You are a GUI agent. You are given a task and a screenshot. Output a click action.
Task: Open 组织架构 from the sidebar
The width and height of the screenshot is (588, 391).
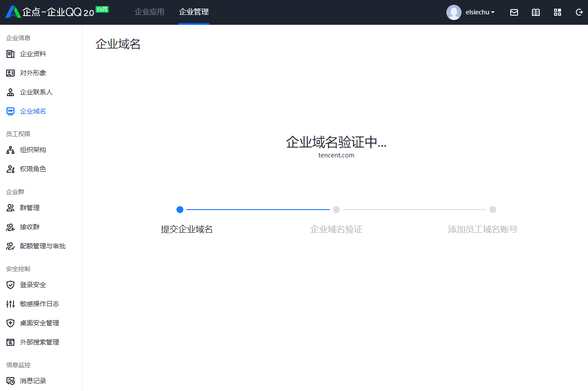[33, 150]
